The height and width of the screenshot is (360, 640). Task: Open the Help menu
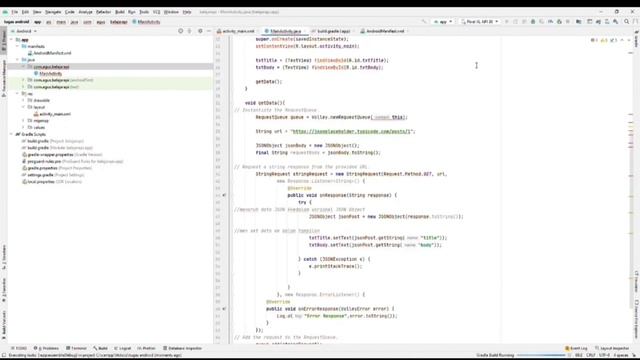pos(187,12)
